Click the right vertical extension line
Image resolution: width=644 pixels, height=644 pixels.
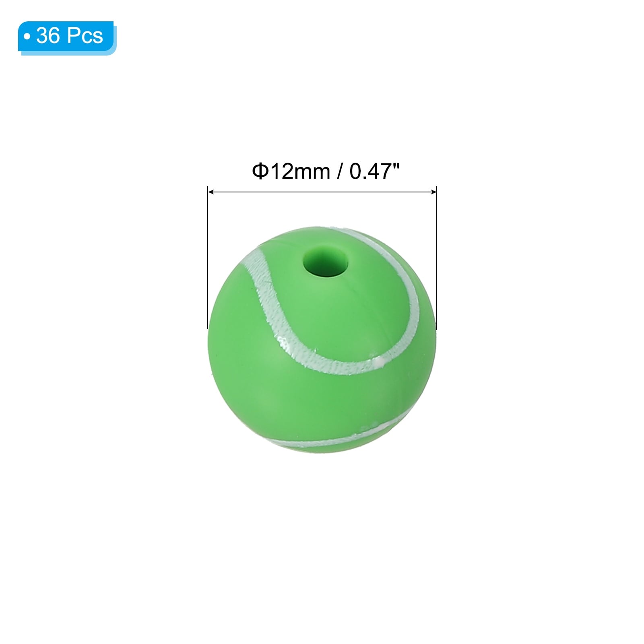[x=437, y=258]
